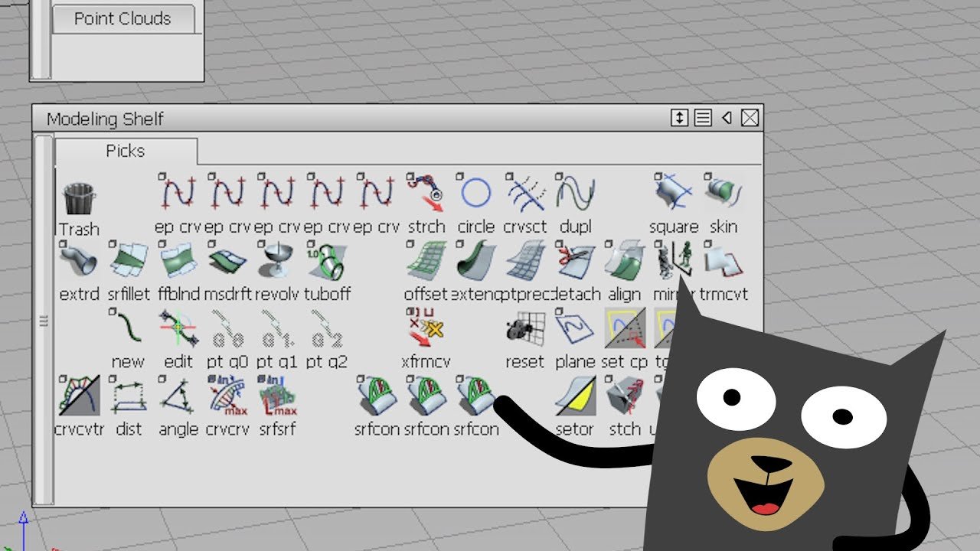Screen dimensions: 980x551
Task: Choose the dist distance measure tool
Action: (x=129, y=395)
